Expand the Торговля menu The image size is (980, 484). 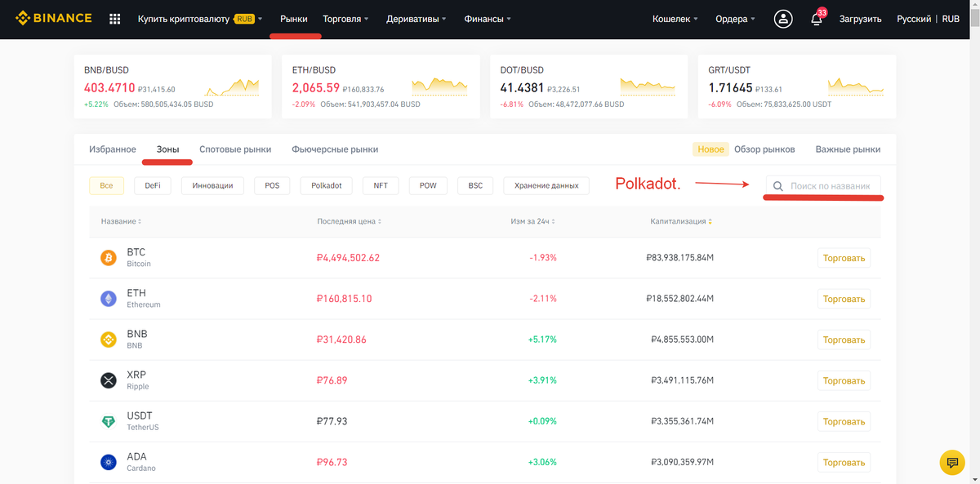coord(345,19)
